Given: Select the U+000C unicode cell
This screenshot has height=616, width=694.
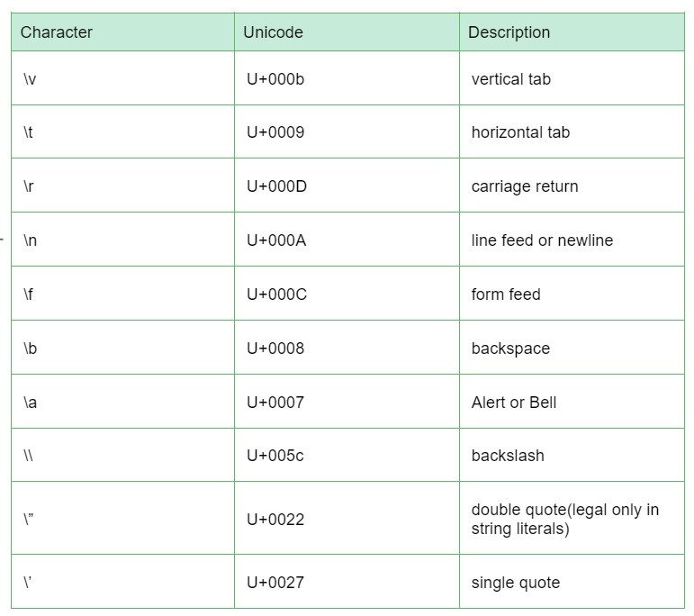Looking at the screenshot, I should pyautogui.click(x=347, y=294).
